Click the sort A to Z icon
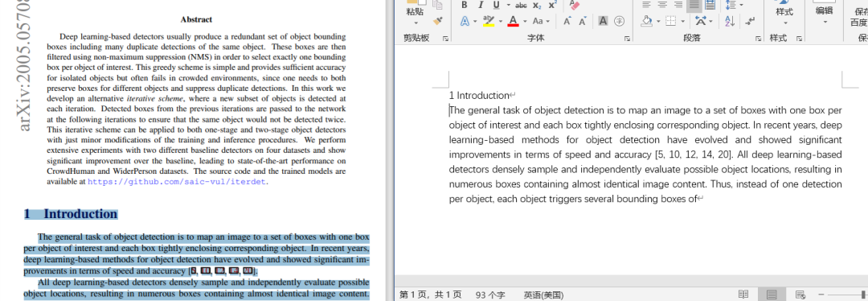 730,21
